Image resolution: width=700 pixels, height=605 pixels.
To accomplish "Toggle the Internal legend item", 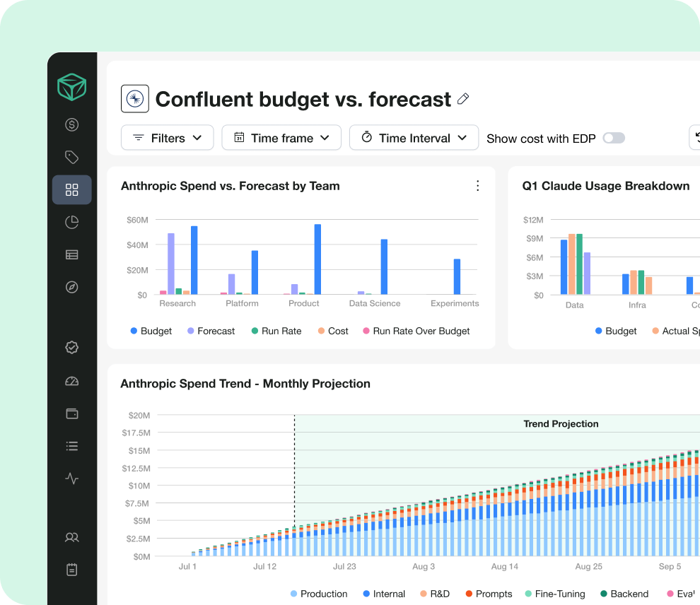I will pyautogui.click(x=384, y=594).
